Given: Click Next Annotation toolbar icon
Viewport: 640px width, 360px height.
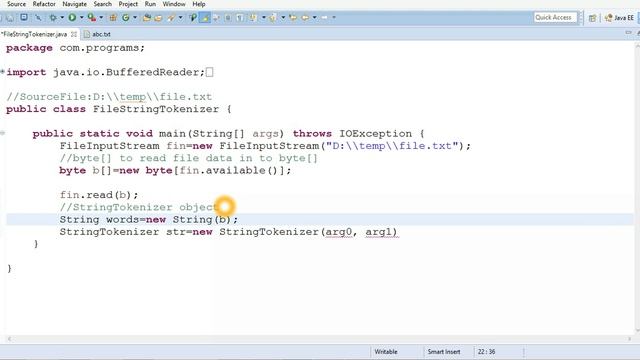Looking at the screenshot, I should [x=253, y=18].
